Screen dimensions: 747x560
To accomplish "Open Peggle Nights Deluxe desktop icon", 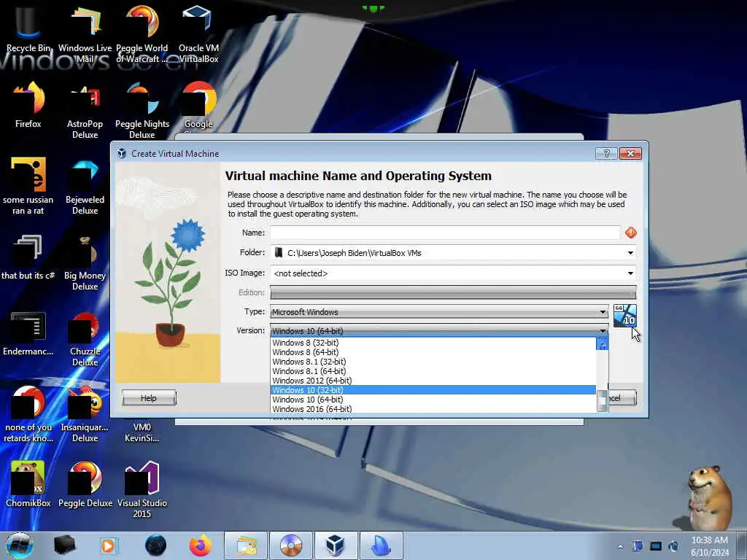I will coord(142,111).
